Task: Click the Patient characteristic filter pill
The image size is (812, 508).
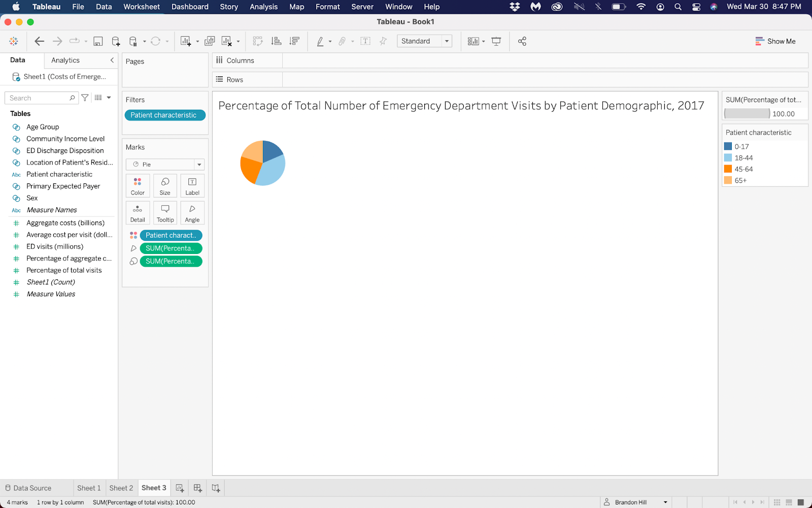Action: [165, 115]
